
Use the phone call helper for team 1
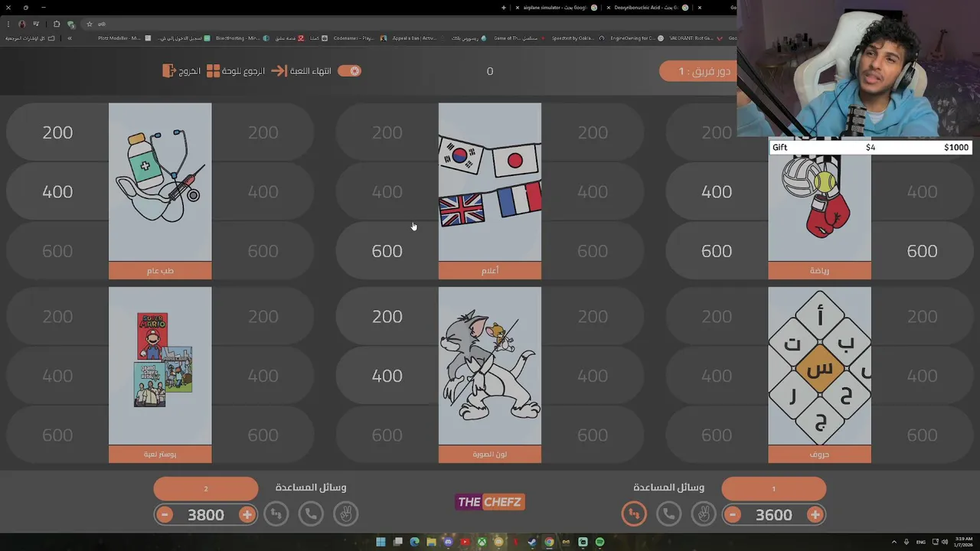coord(668,514)
